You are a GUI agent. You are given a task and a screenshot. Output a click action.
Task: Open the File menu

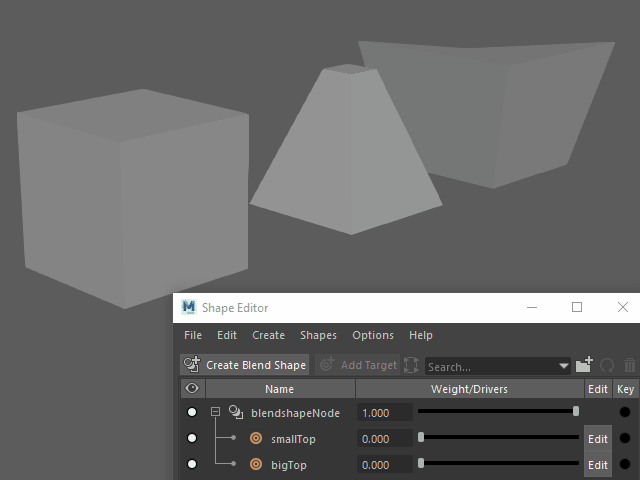193,335
